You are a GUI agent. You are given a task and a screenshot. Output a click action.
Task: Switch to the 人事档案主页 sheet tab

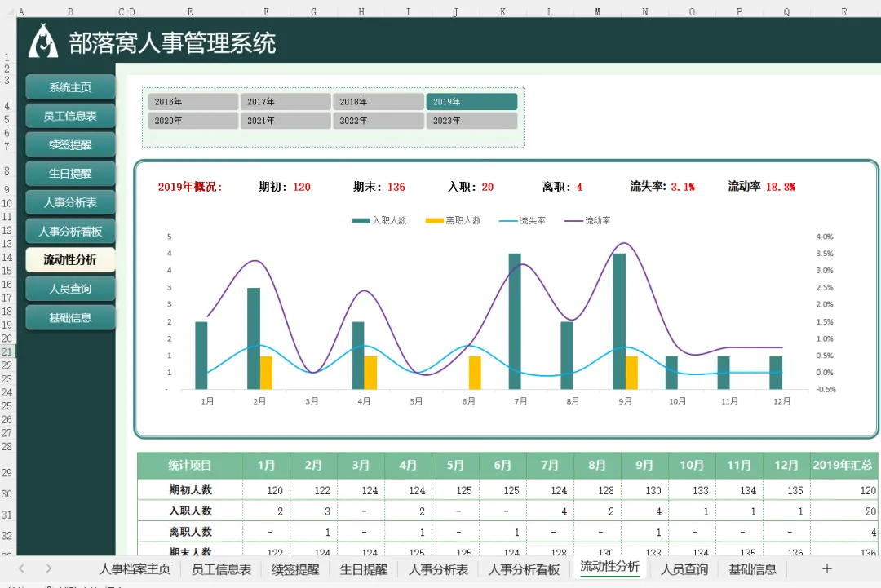coord(135,569)
